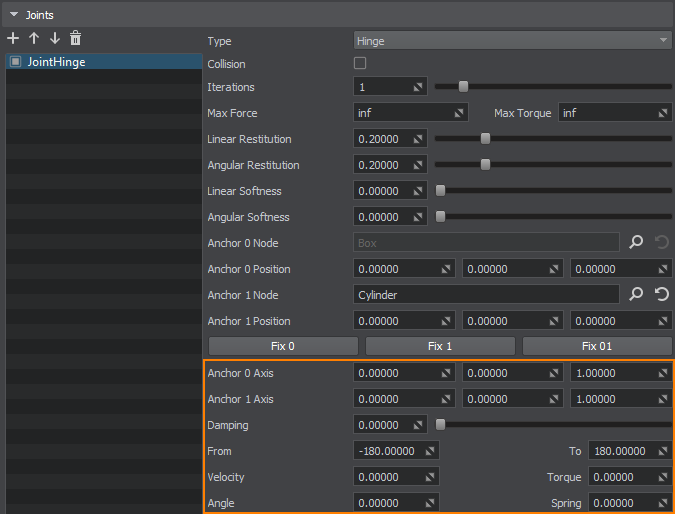
Task: Click the Anchor 0 Node Box field
Action: click(x=486, y=243)
